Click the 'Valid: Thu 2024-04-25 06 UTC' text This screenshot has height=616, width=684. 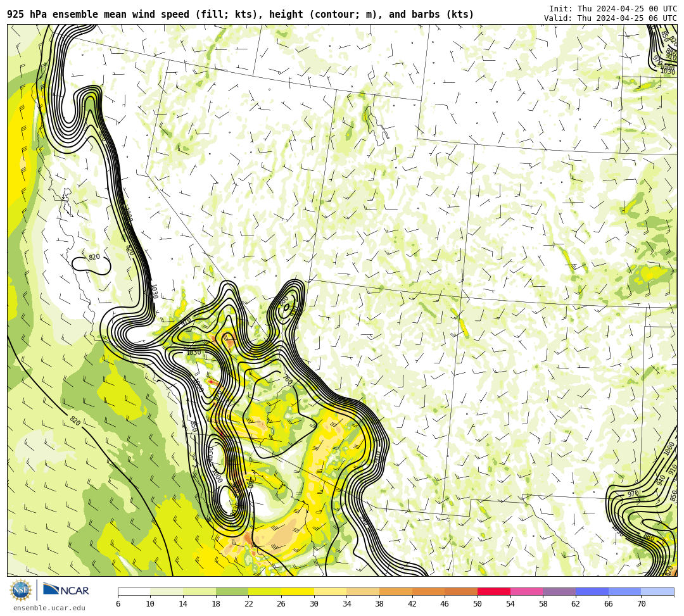611,18
